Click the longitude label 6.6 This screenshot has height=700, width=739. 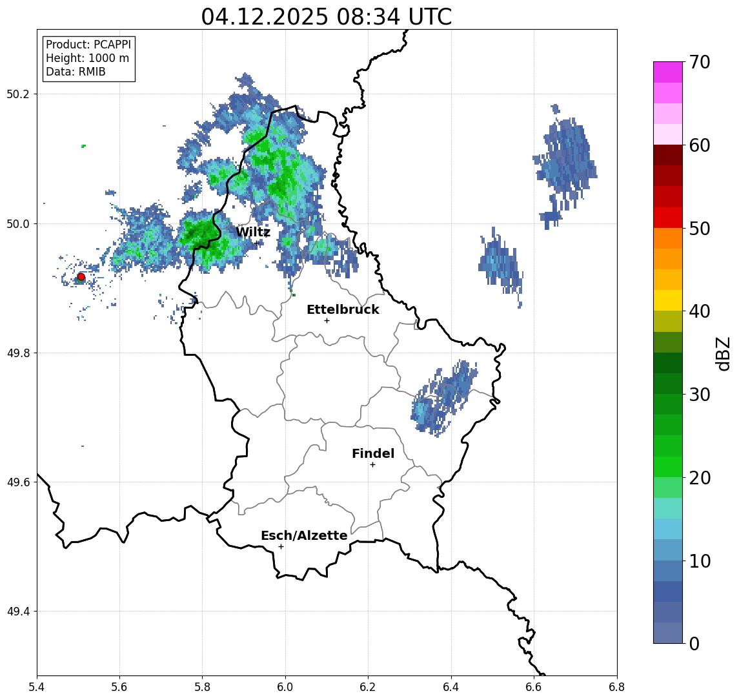pyautogui.click(x=534, y=687)
